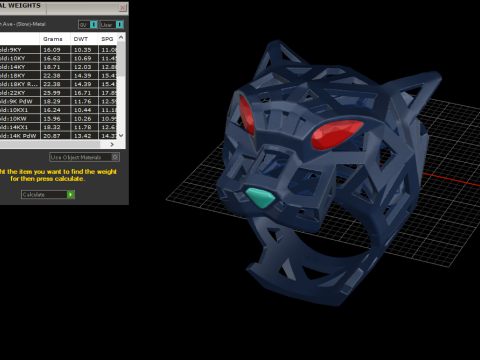480x360 pixels.
Task: Click the 20.87 grams cell
Action: [55, 136]
